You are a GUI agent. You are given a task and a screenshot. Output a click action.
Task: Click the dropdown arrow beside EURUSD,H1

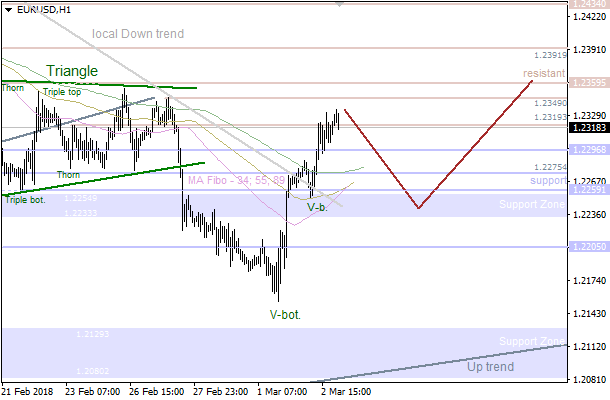tap(8, 9)
